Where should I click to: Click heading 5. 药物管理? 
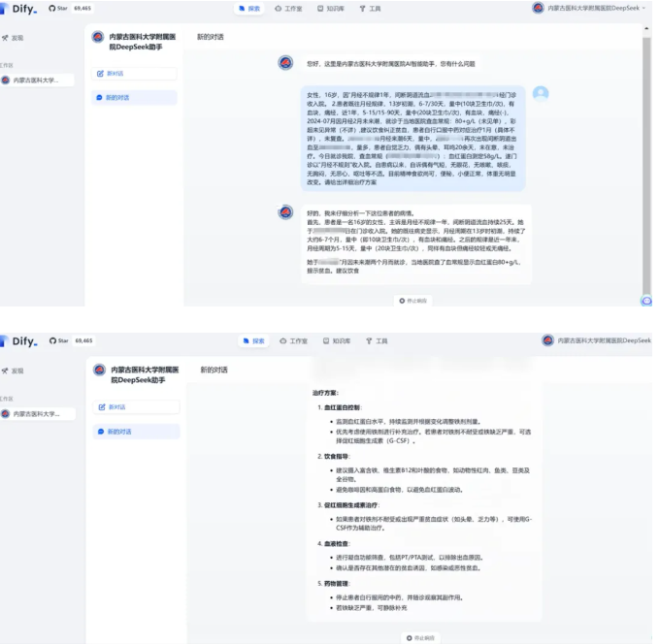pyautogui.click(x=334, y=584)
